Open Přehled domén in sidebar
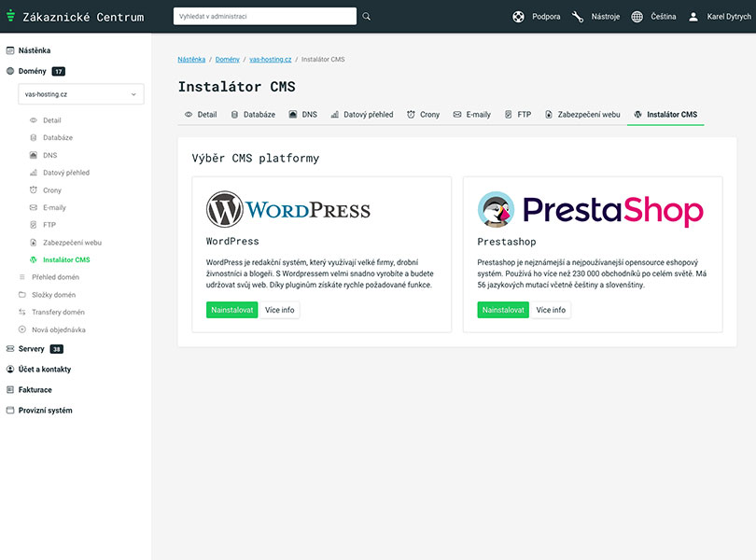 pos(55,277)
